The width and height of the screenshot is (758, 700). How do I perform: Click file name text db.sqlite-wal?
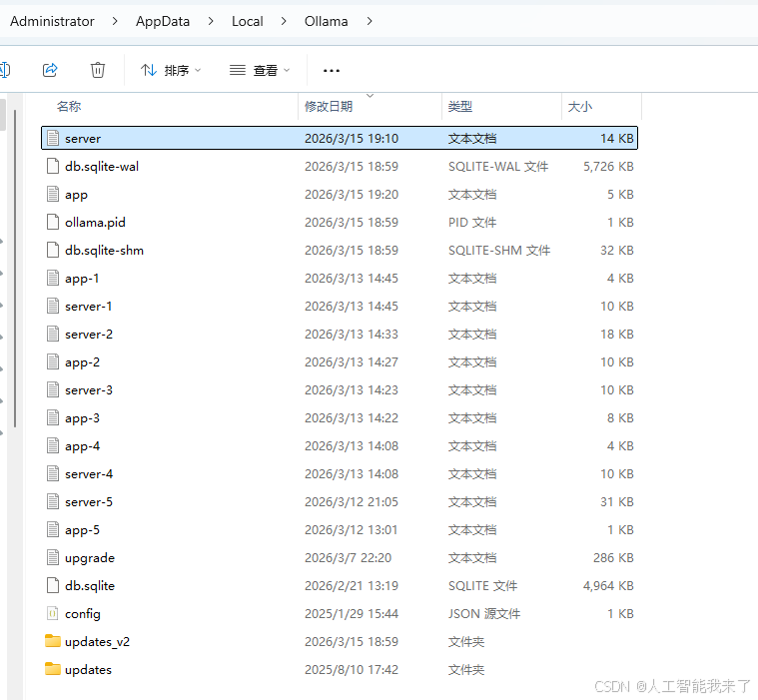(x=102, y=167)
